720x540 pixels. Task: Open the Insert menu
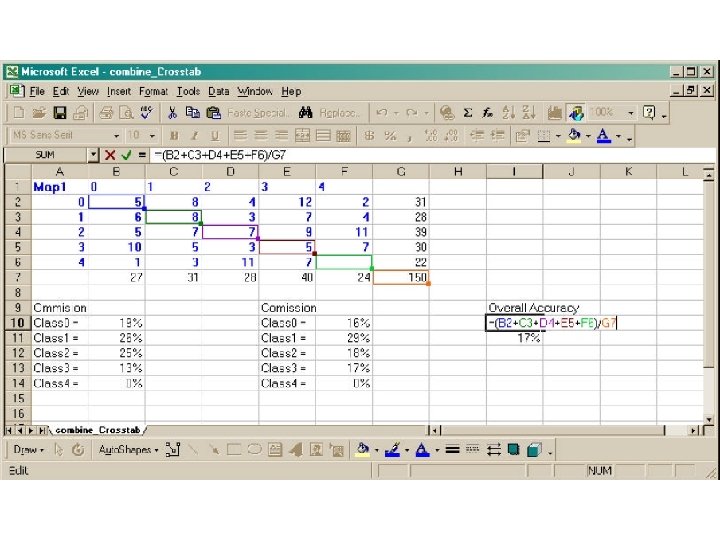[x=119, y=91]
